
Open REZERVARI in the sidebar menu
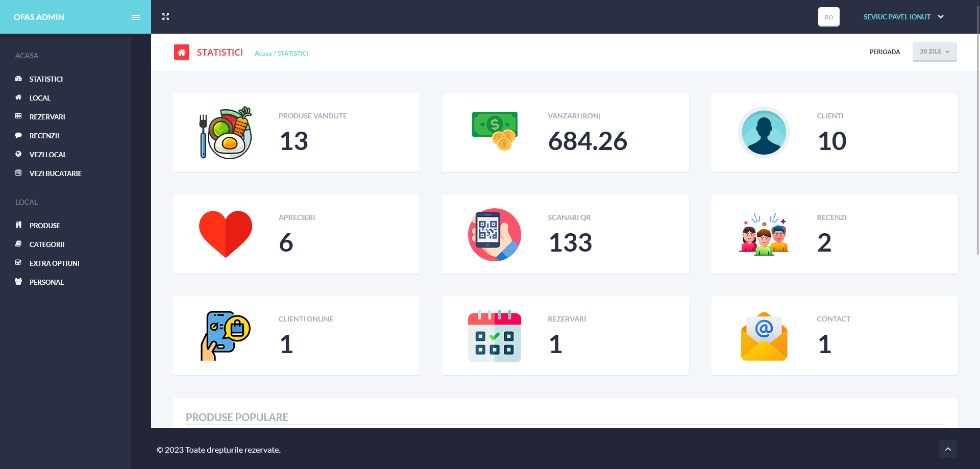(47, 117)
